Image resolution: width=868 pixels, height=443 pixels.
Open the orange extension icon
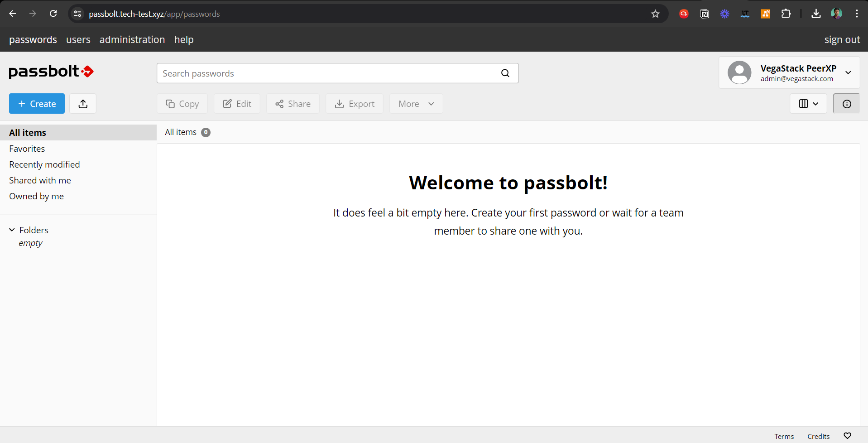[x=765, y=14]
